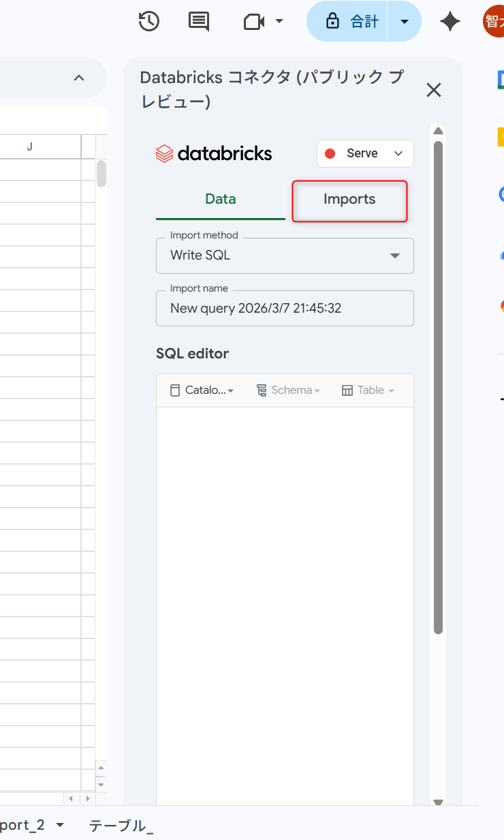Select the テーブル_ sheet tab
This screenshot has height=840, width=504.
[x=121, y=826]
